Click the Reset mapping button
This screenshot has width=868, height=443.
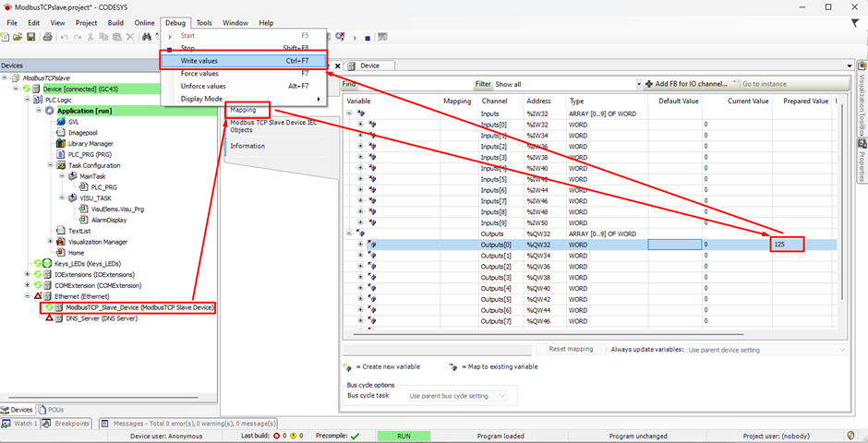570,349
